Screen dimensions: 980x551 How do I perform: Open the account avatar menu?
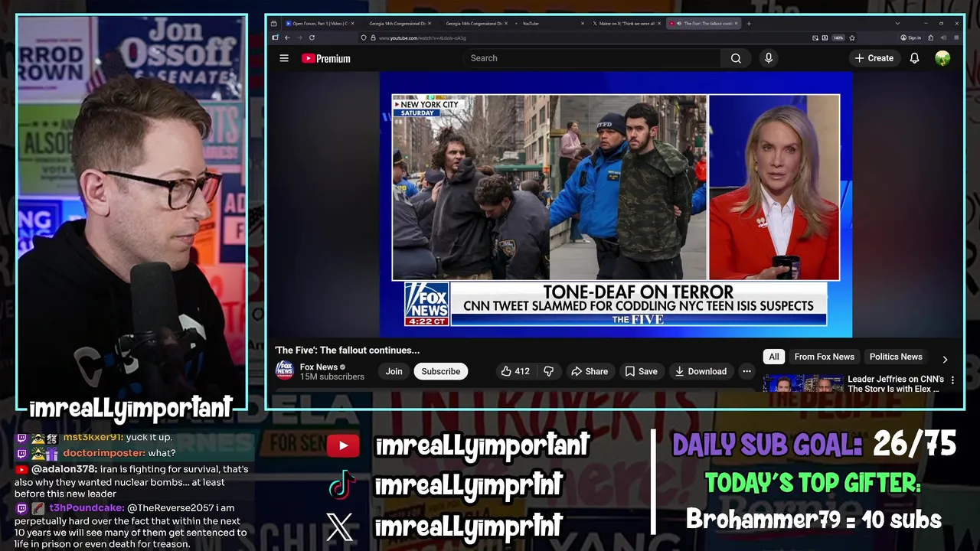pyautogui.click(x=942, y=58)
